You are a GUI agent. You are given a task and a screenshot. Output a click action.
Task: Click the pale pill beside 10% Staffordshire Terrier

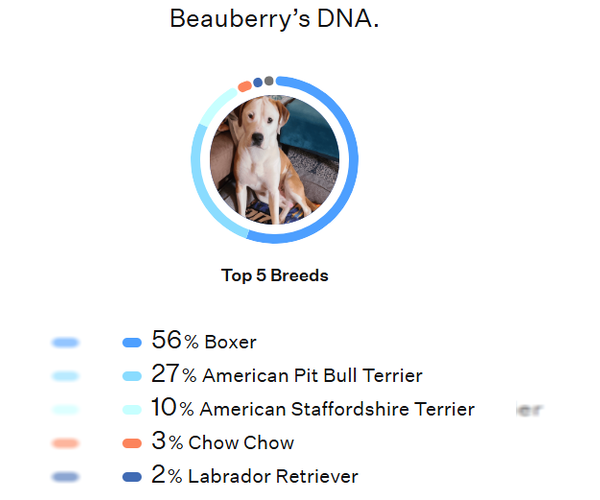(x=131, y=409)
